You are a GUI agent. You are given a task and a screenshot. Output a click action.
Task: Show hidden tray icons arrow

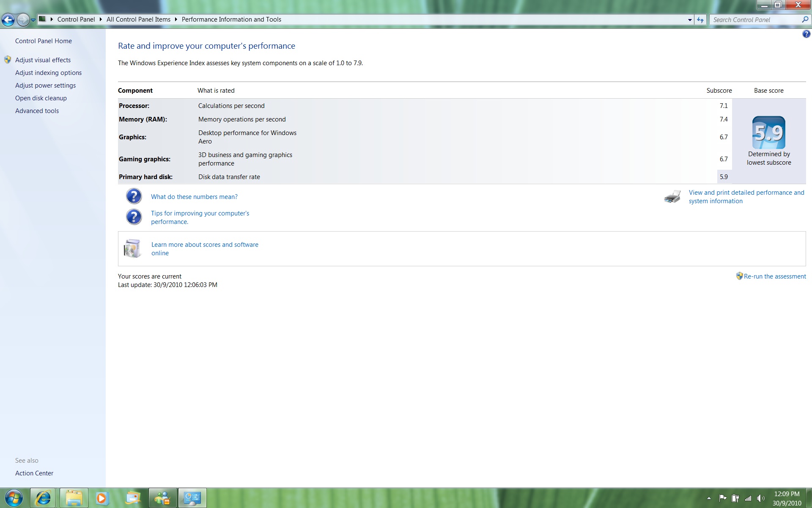[709, 498]
